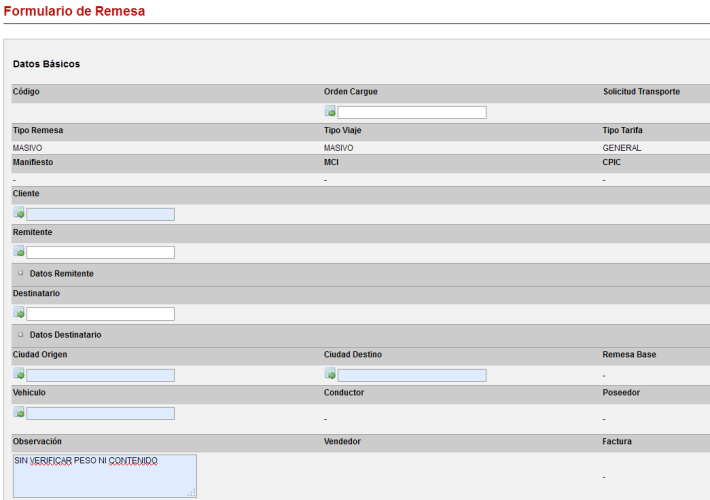Click into the Remitente text box
Screen dimensions: 710x500
[x=100, y=252]
